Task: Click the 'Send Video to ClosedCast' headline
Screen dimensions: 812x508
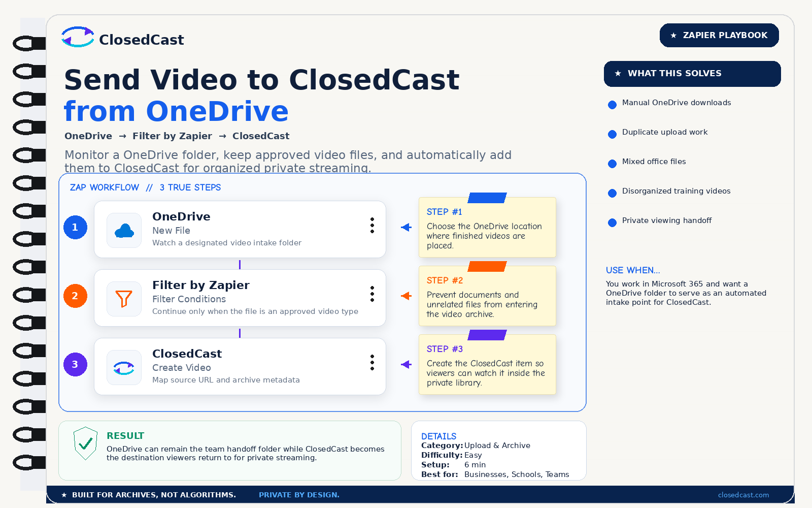Action: tap(262, 80)
